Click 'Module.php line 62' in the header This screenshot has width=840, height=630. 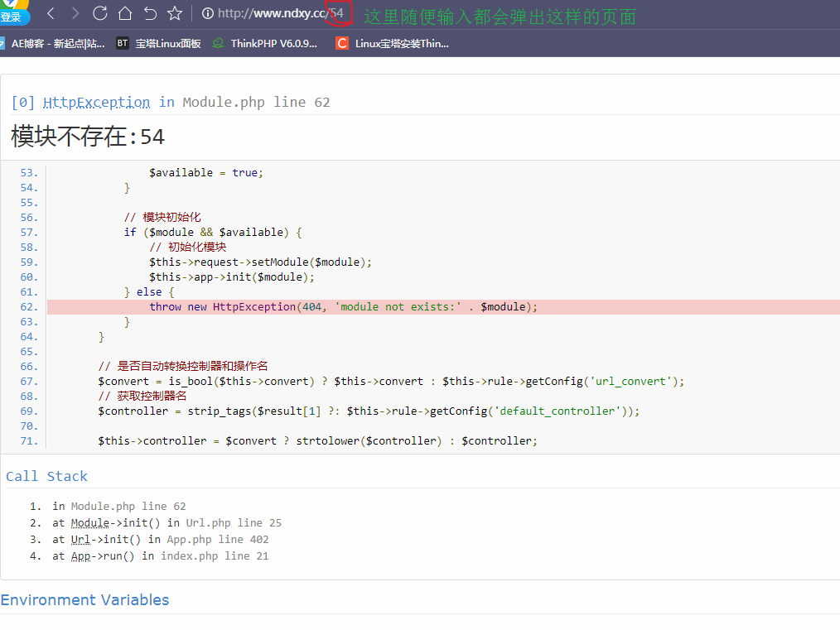click(256, 102)
